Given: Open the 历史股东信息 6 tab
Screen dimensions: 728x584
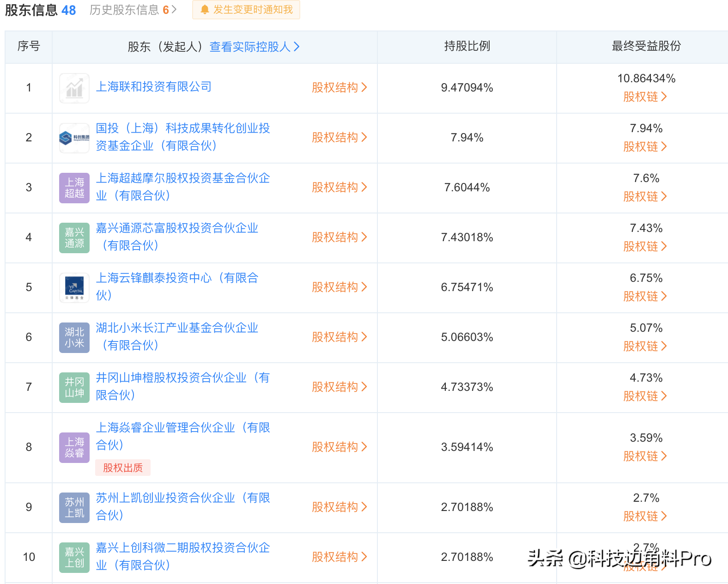Looking at the screenshot, I should (133, 10).
